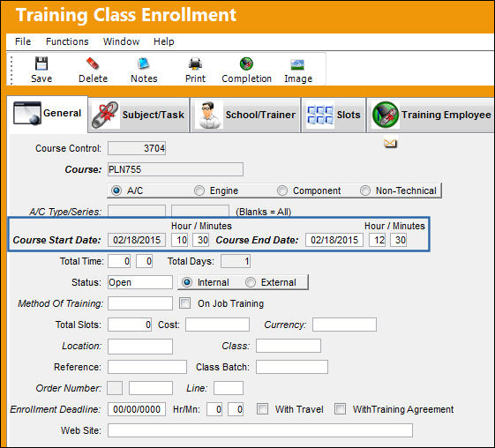495x448 pixels.
Task: Open the School/Trainer tab
Action: [245, 115]
